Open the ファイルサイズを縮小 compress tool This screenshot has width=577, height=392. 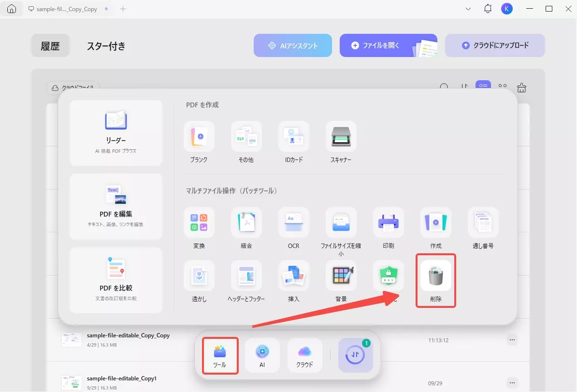click(341, 222)
